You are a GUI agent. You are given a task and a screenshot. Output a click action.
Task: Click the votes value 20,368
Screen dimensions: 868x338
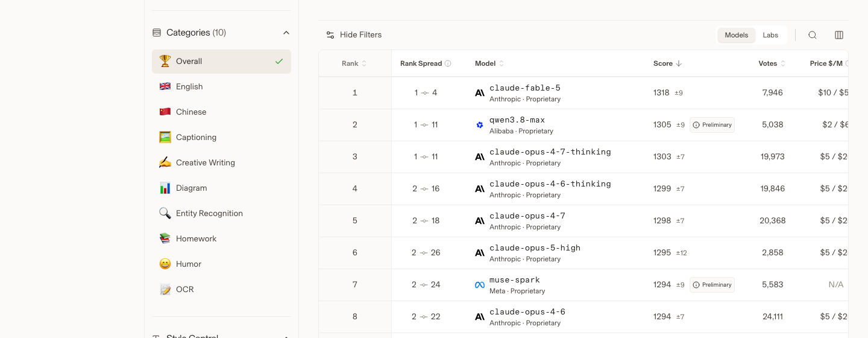click(773, 221)
